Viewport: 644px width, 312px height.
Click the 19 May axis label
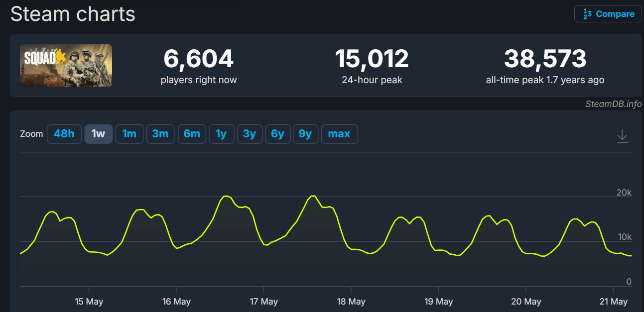click(438, 302)
